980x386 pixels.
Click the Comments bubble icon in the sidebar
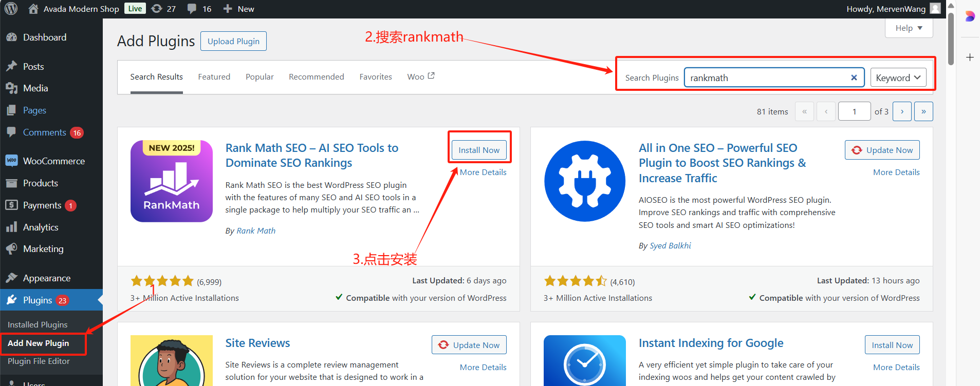click(x=11, y=132)
